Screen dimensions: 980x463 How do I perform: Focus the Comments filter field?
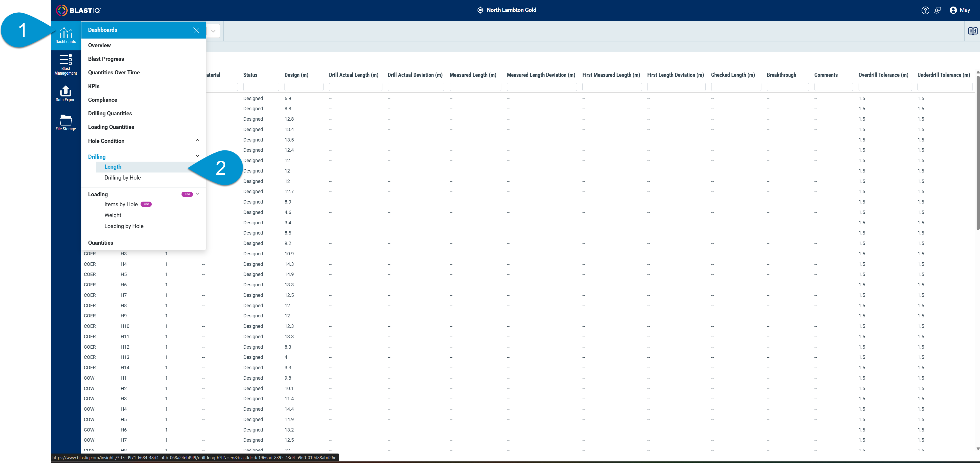pos(833,87)
